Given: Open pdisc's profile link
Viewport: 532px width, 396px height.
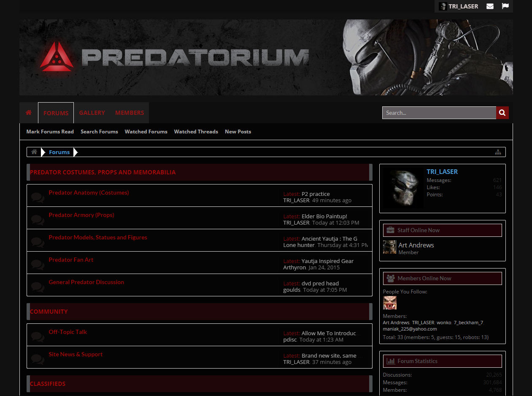Looking at the screenshot, I should click(290, 339).
